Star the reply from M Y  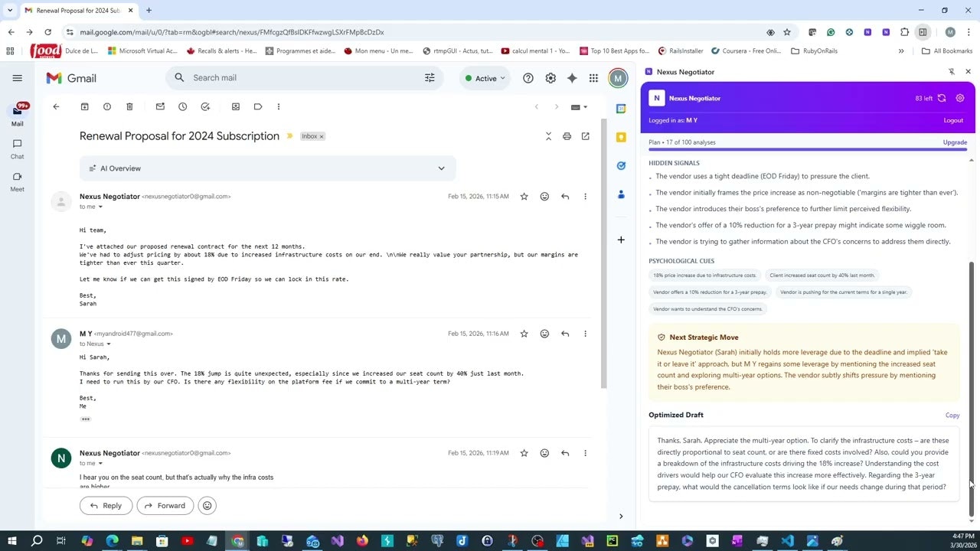click(x=524, y=334)
